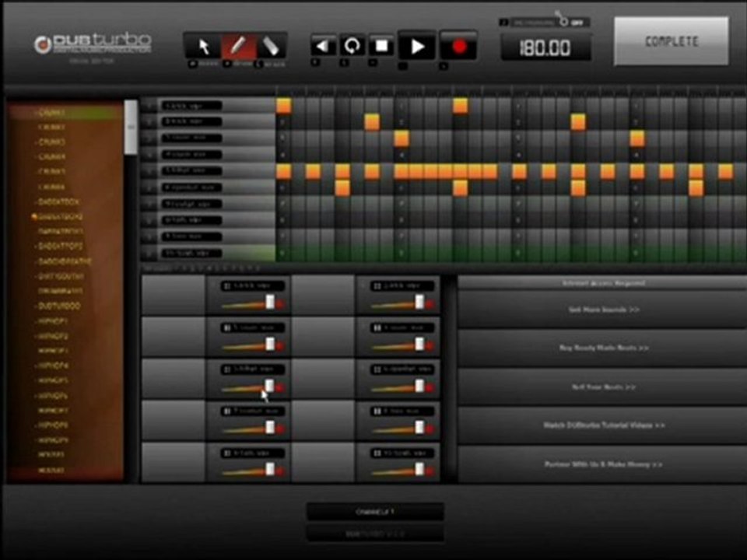This screenshot has width=747, height=560.
Task: Toggle the red button on mixer channel 1 kick
Action: point(280,304)
